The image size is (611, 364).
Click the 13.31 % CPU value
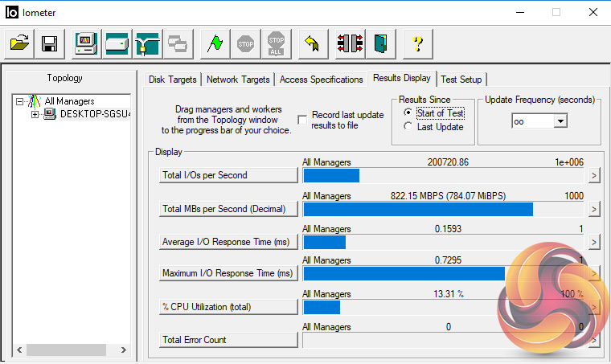(x=449, y=293)
